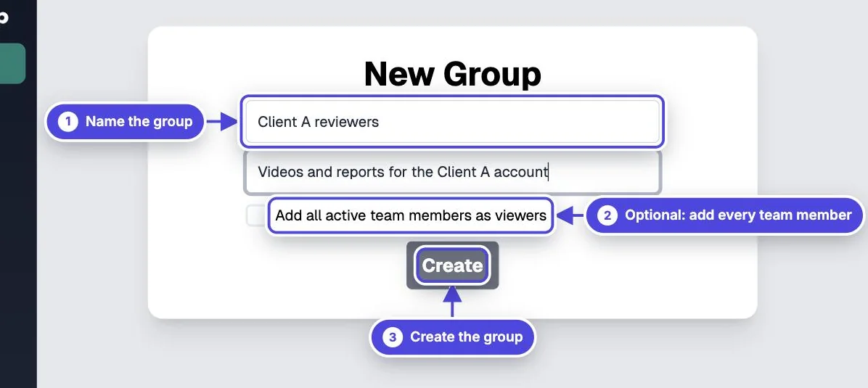Viewport: 868px width, 388px height.
Task: Click the group name field "Client A reviewers"
Action: 452,122
